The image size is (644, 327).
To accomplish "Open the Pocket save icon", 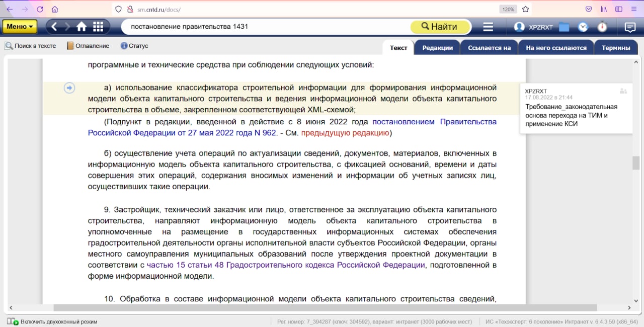I will [x=589, y=9].
